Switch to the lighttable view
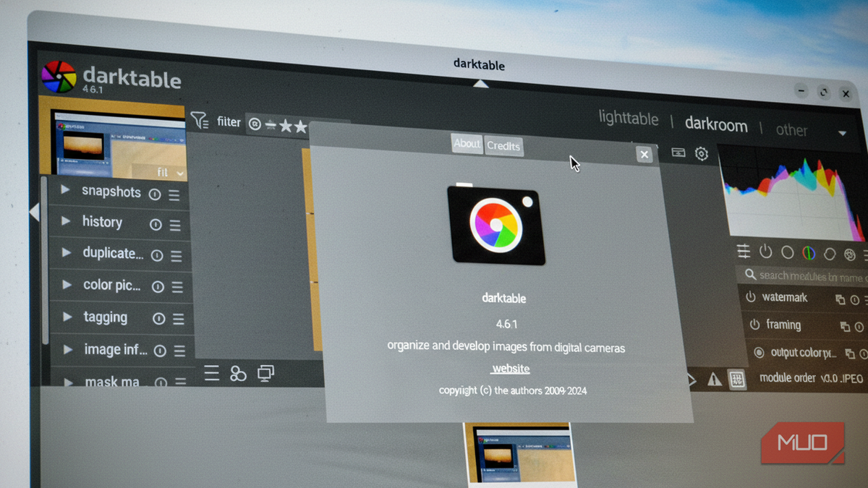The width and height of the screenshot is (868, 488). [x=629, y=119]
